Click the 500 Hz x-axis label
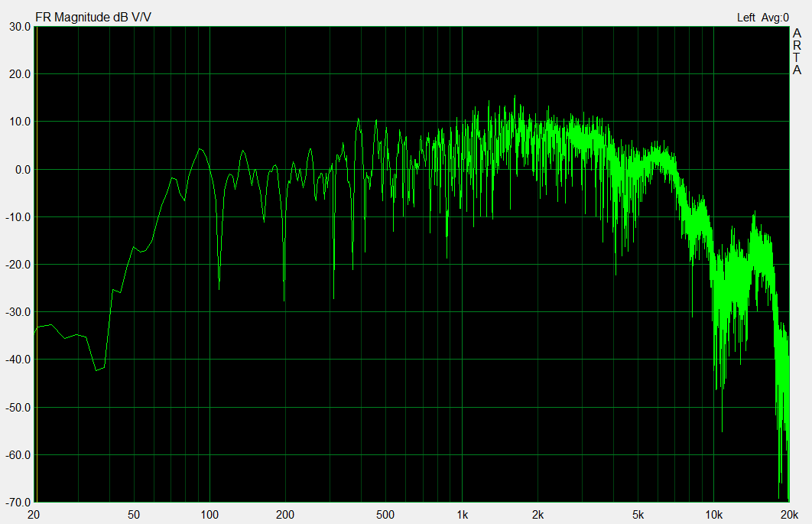The width and height of the screenshot is (812, 524). click(x=385, y=515)
